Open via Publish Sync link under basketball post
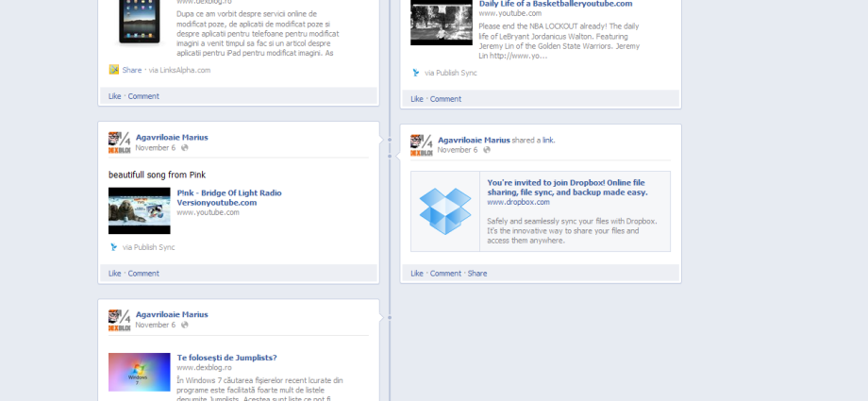The width and height of the screenshot is (868, 401). point(451,73)
